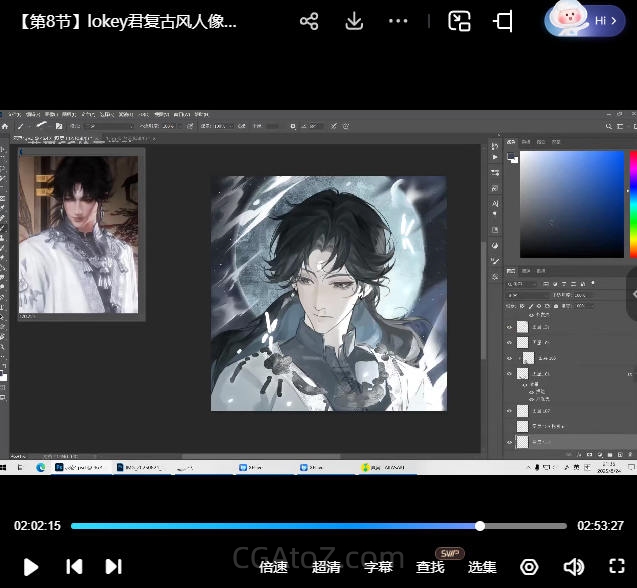
Task: Enter fullscreen mode
Action: 617,566
